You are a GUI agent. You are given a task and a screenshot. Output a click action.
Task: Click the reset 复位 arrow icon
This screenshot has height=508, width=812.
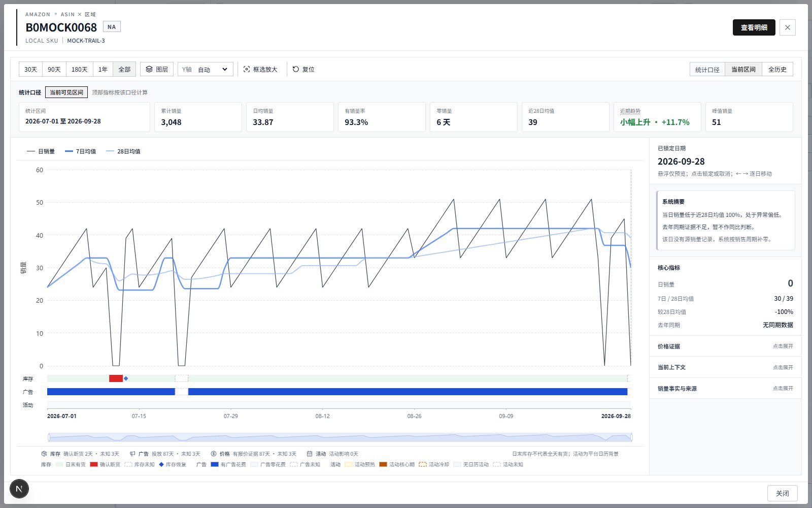296,69
